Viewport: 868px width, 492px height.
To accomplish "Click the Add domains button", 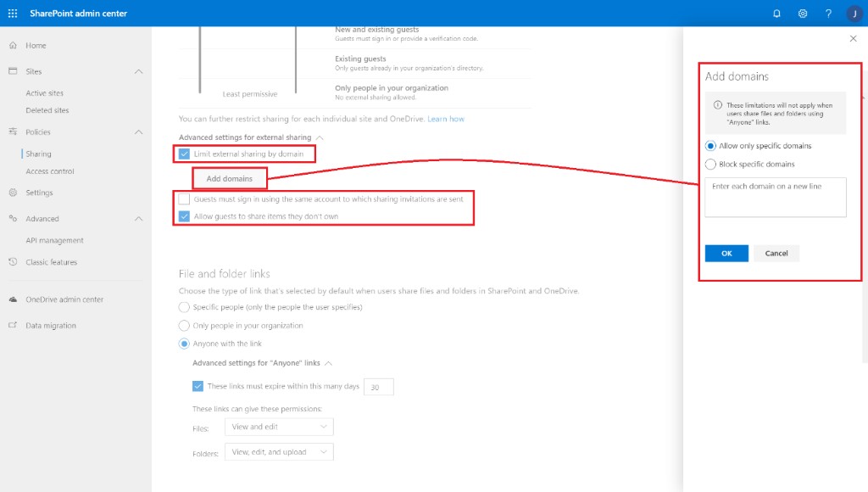I will 229,178.
